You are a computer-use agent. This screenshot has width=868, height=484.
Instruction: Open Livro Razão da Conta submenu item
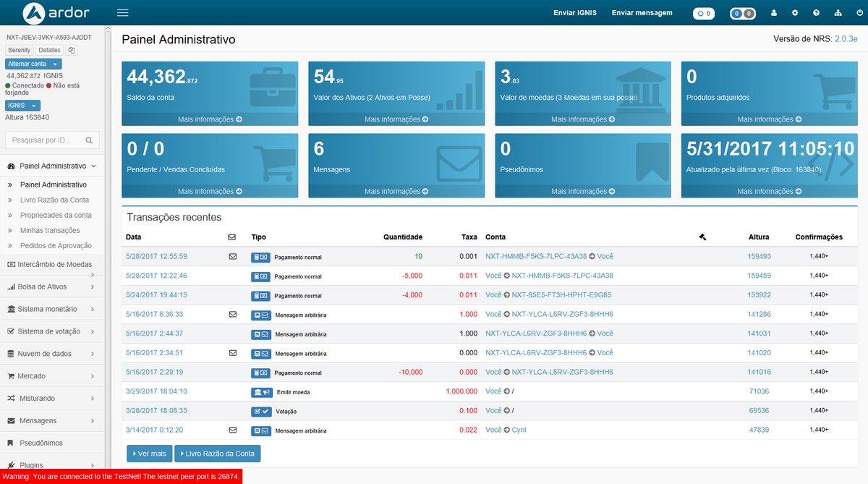click(54, 200)
